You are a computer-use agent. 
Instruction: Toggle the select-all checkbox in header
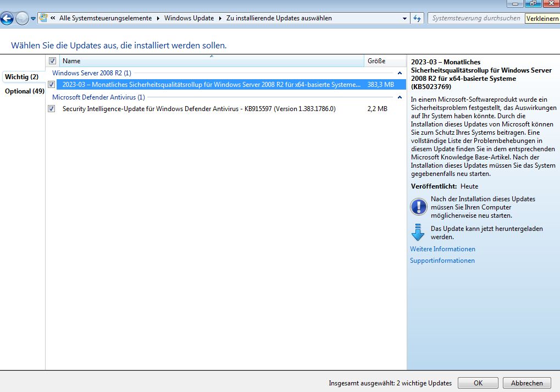53,60
